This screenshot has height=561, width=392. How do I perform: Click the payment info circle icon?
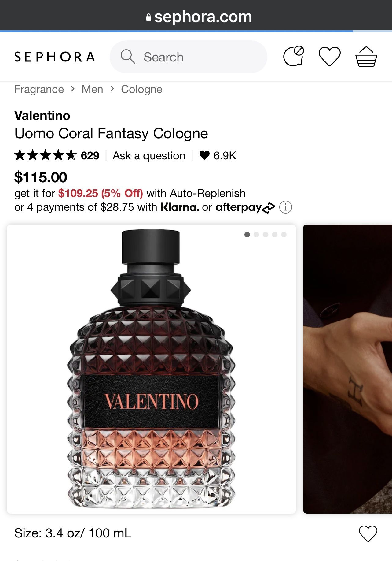click(285, 207)
